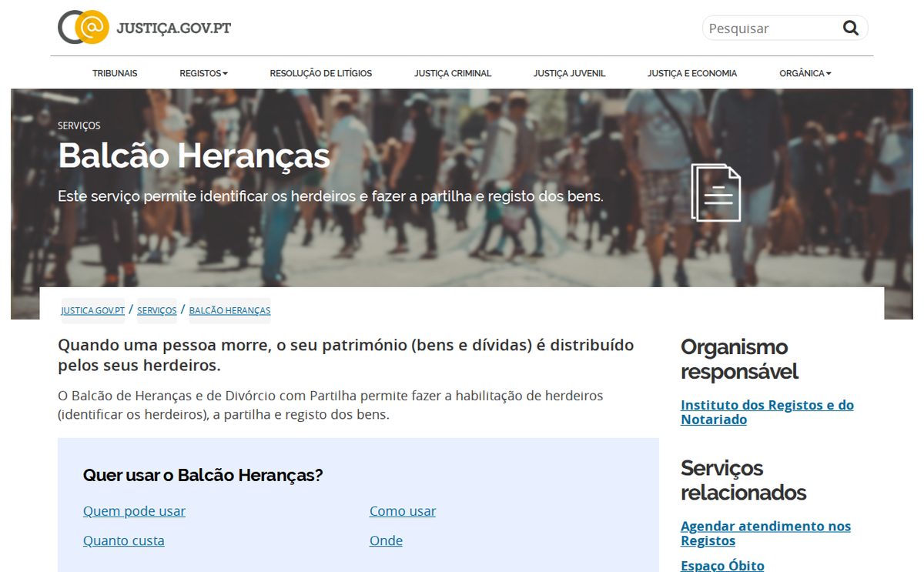Viewport: 924px width, 572px height.
Task: Click the Serviços breadcrumb link
Action: (157, 311)
